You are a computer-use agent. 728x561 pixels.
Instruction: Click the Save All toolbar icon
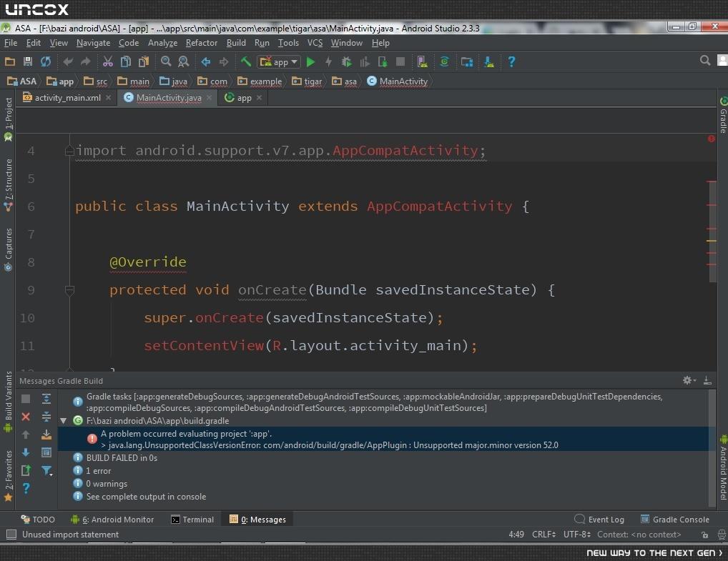tap(28, 61)
